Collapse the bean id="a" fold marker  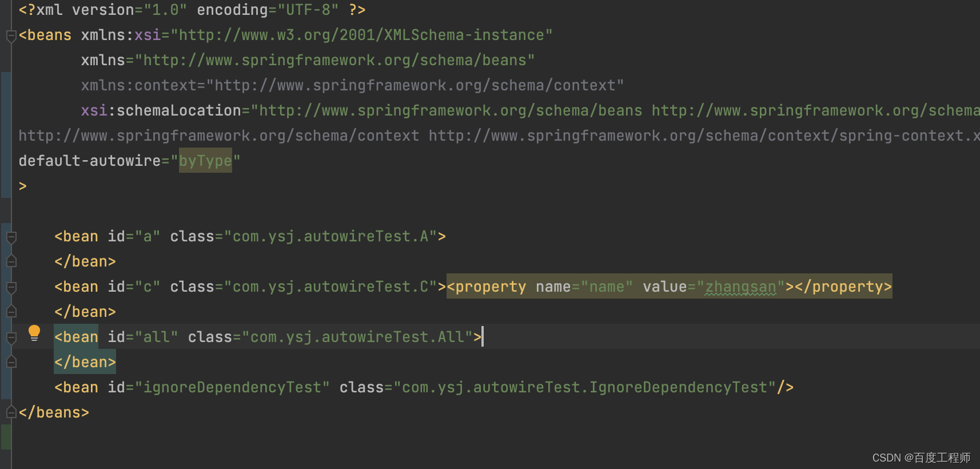(x=11, y=237)
